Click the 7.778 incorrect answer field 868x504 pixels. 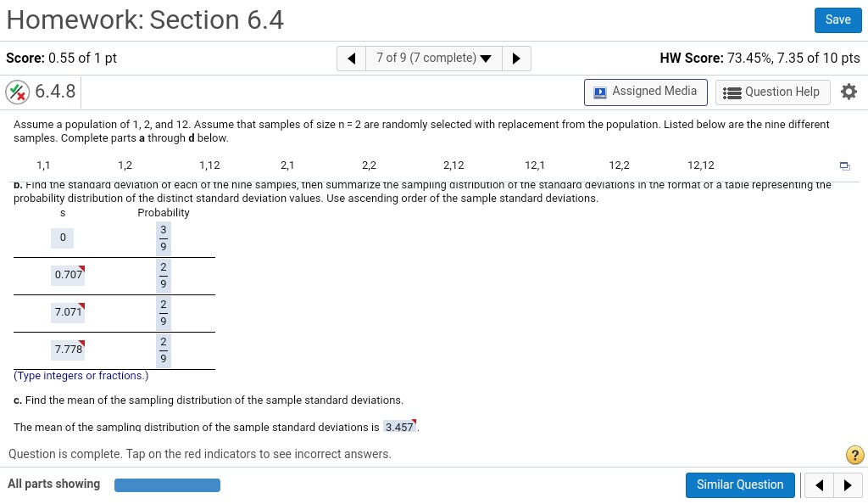[x=69, y=350]
